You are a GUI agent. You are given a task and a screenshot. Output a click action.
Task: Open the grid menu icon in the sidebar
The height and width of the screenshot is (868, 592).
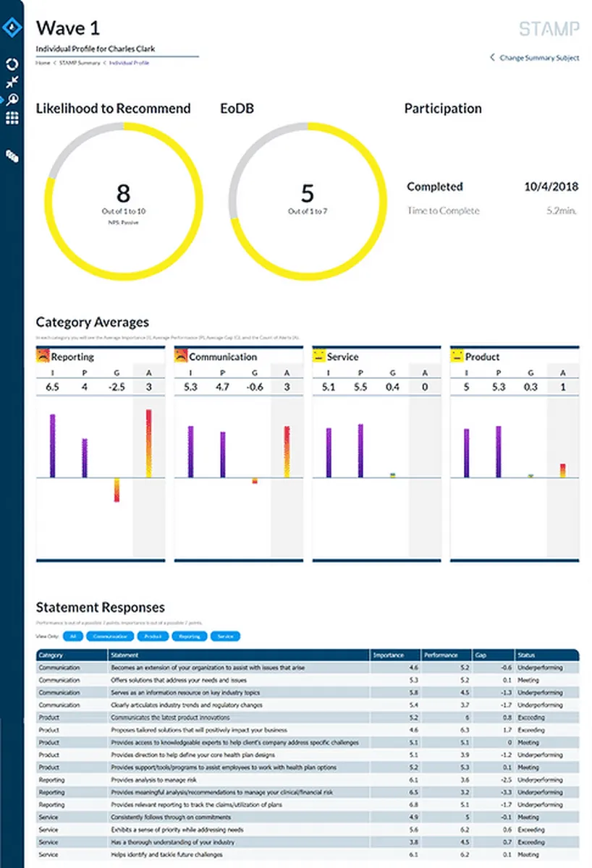(12, 117)
